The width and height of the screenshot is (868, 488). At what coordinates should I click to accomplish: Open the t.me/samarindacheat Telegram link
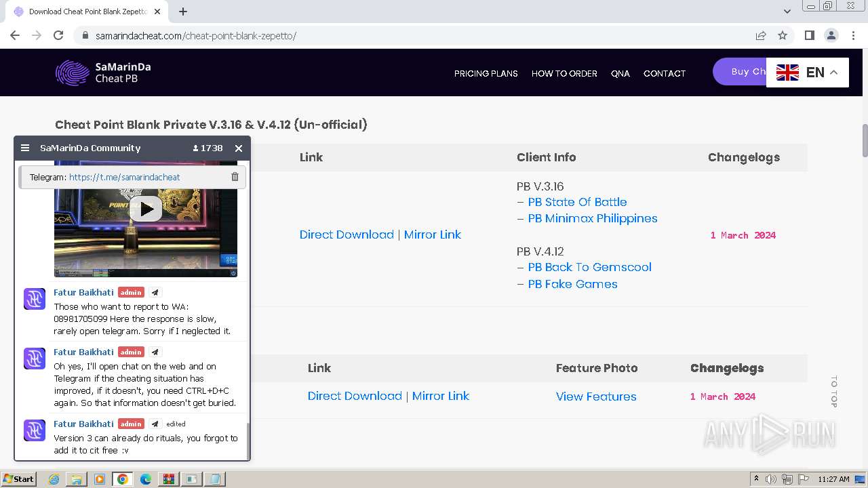tap(124, 177)
